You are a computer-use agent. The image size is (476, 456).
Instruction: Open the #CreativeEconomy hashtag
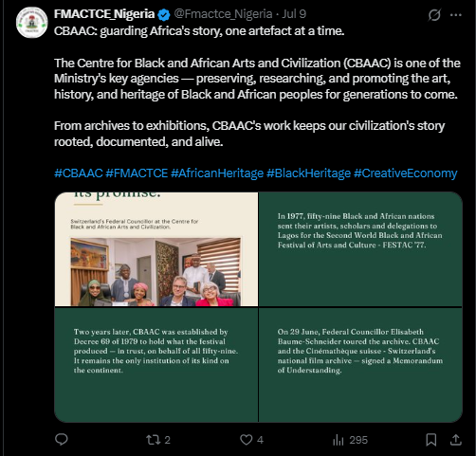click(406, 173)
